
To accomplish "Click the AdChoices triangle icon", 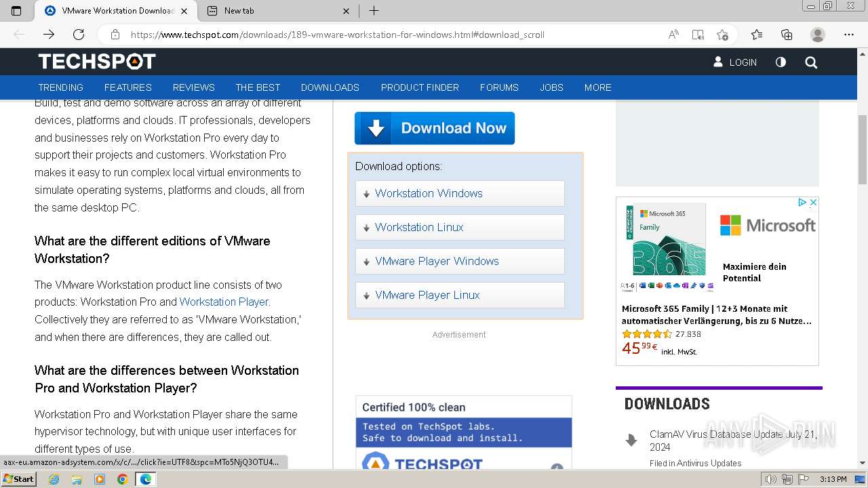I will pos(802,202).
